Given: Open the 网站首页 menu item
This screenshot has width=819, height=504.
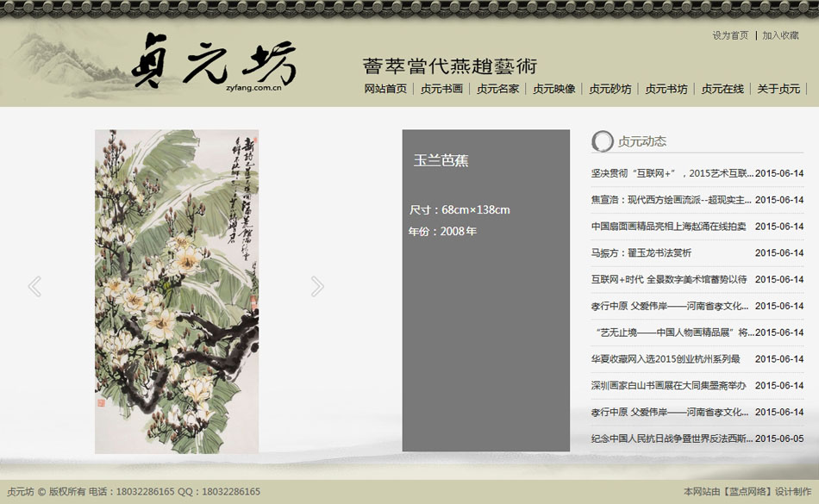Looking at the screenshot, I should (385, 89).
